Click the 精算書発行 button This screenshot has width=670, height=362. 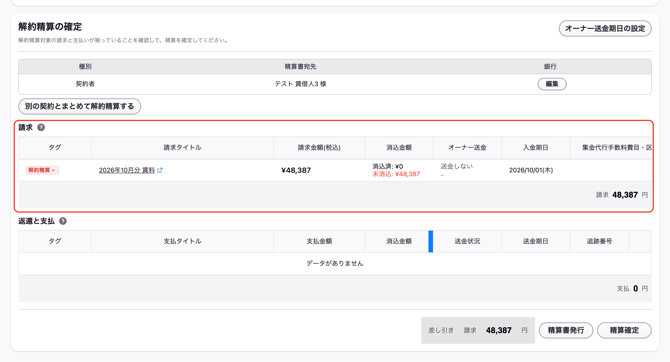(x=566, y=330)
